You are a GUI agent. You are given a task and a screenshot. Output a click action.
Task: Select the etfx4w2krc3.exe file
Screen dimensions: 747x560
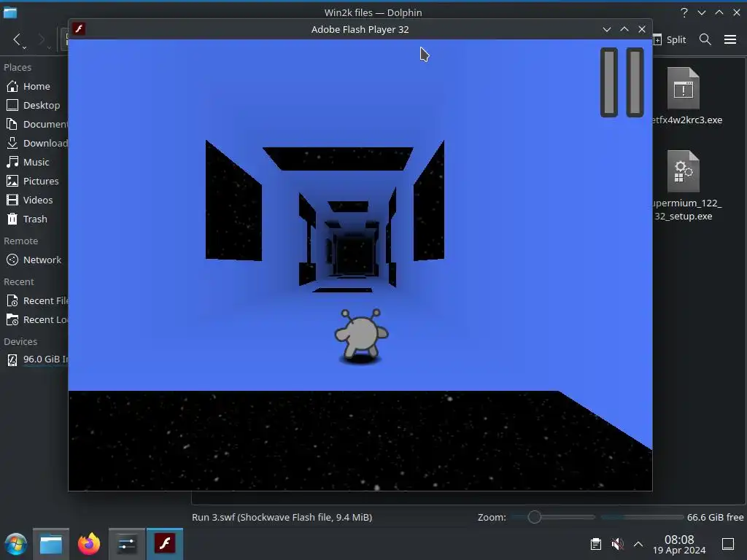(684, 96)
